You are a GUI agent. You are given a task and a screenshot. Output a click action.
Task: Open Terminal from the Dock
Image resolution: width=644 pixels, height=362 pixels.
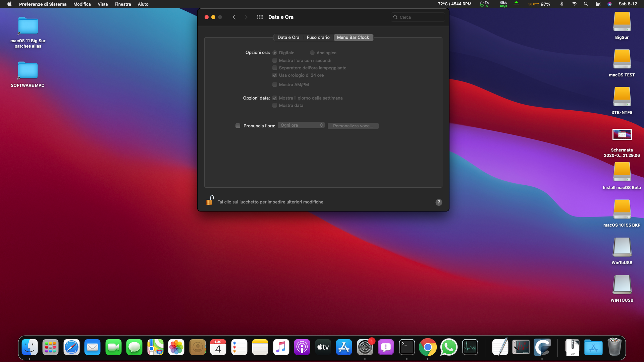coord(407,347)
